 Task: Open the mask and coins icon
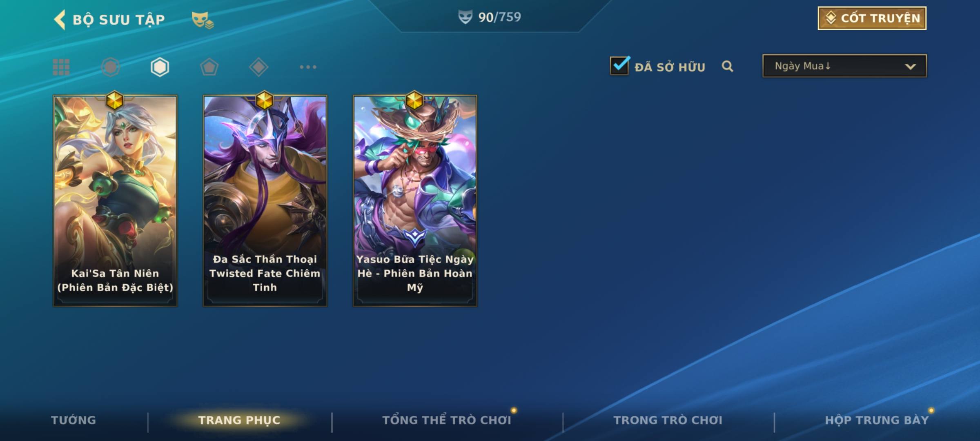click(x=203, y=20)
